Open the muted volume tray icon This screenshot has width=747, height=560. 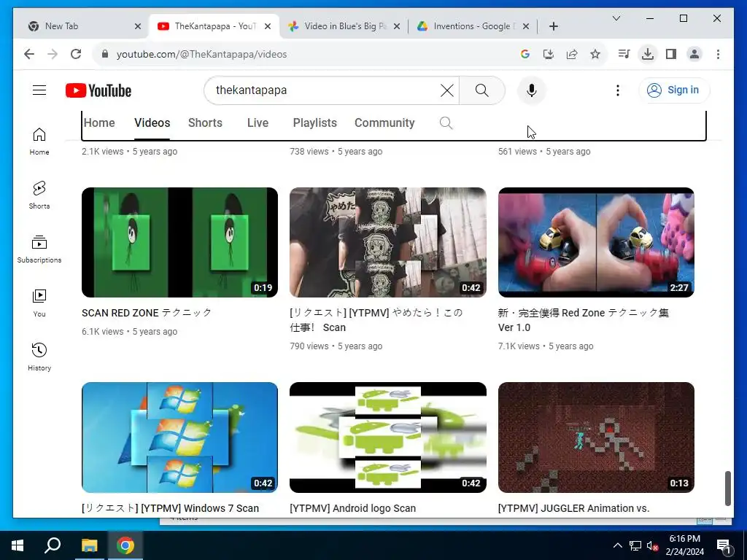point(652,545)
